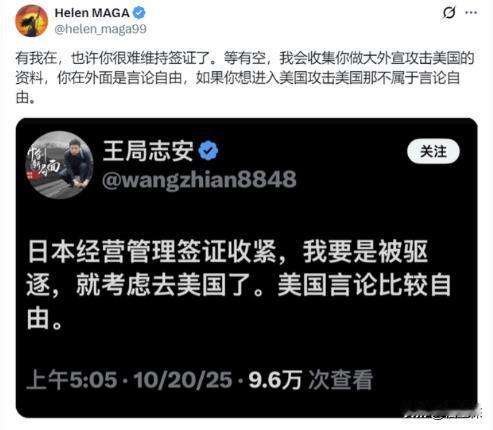The image size is (493, 430).
Task: Click the 次查看 views label
Action: [x=340, y=380]
